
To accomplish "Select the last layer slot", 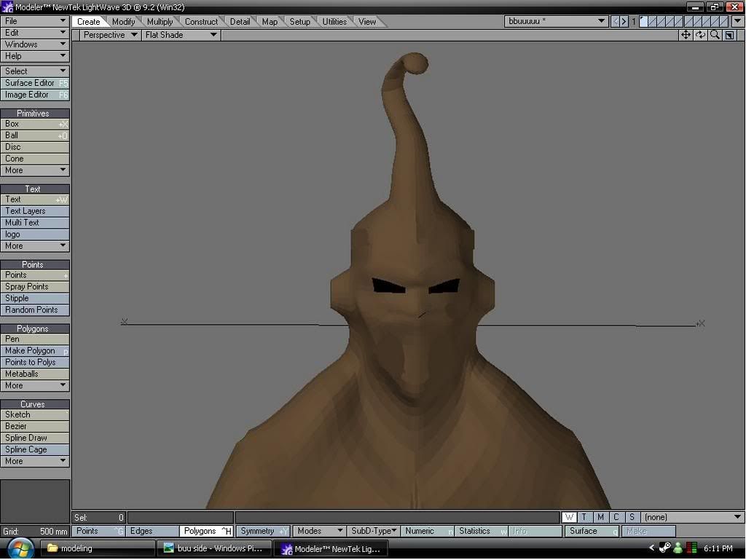I will (725, 21).
